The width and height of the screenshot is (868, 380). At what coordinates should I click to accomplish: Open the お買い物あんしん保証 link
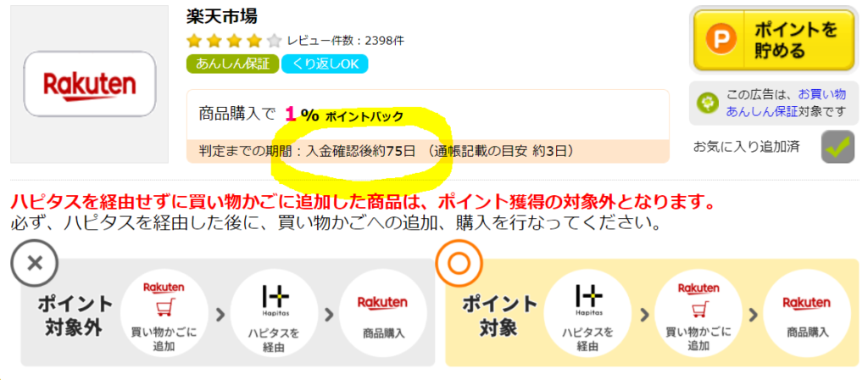(x=786, y=103)
